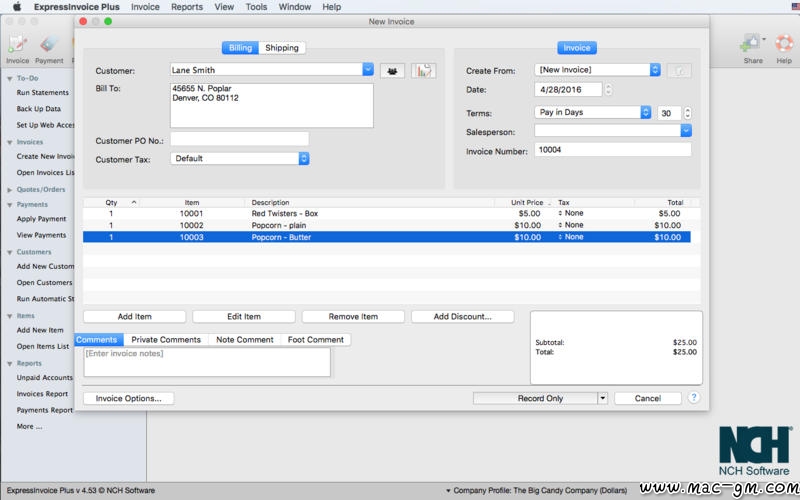
Task: Select the Billing tab
Action: pyautogui.click(x=240, y=47)
